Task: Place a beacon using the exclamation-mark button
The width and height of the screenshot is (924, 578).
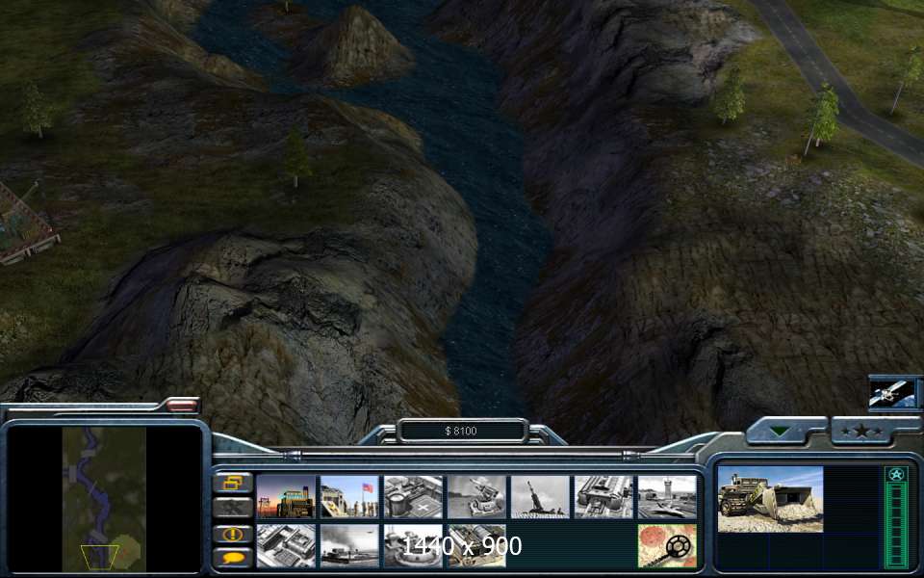Action: tap(233, 534)
